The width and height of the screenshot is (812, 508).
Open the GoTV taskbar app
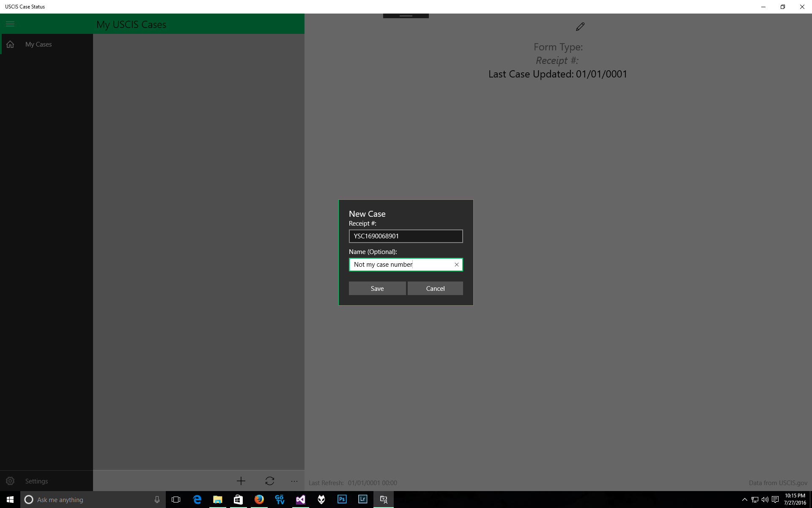(280, 500)
